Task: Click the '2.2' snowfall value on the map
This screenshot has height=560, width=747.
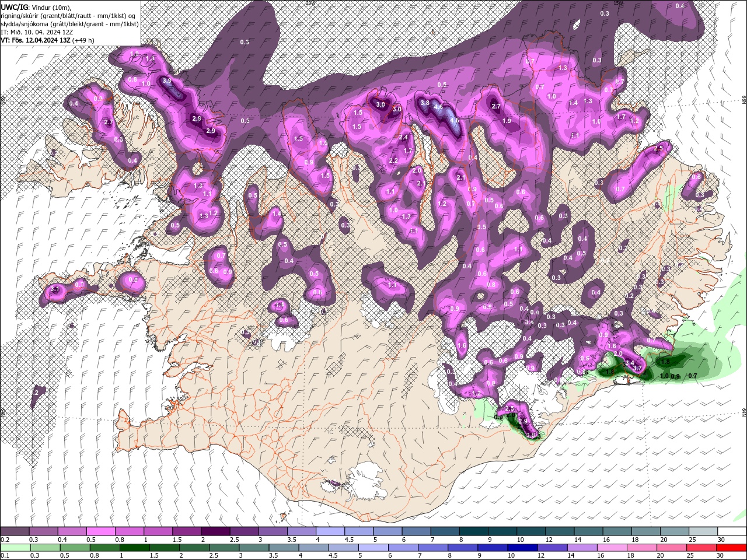Action: coord(393,160)
